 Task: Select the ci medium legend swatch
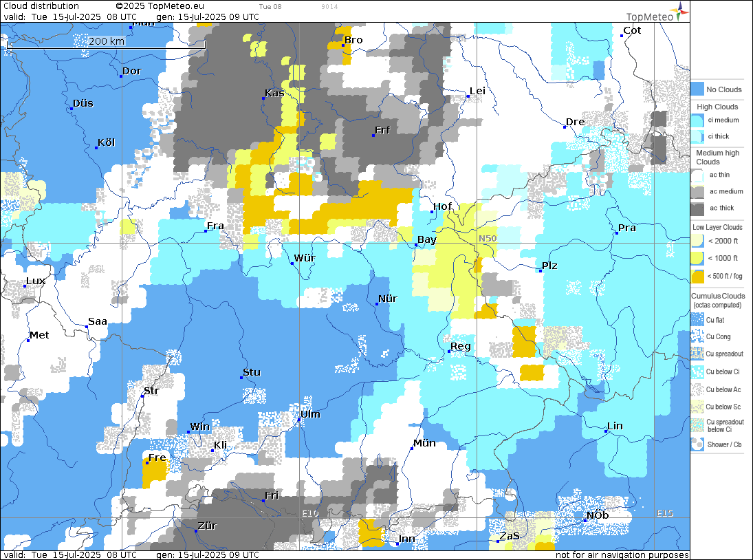pyautogui.click(x=697, y=120)
